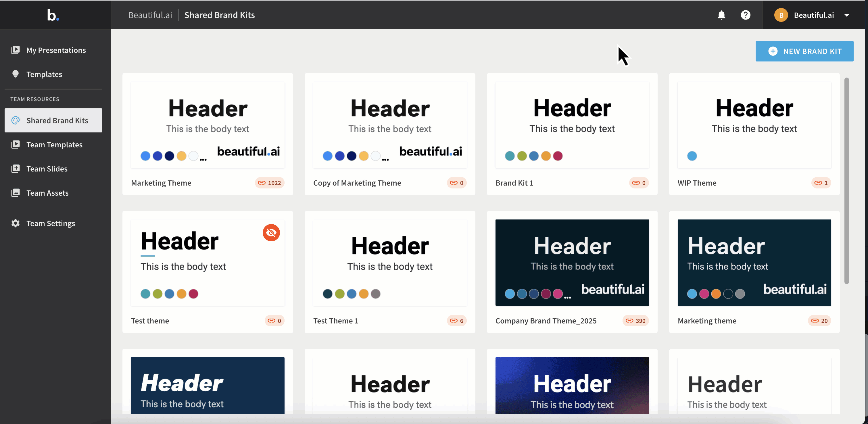Go to Templates in sidebar
The image size is (868, 424).
[53, 74]
